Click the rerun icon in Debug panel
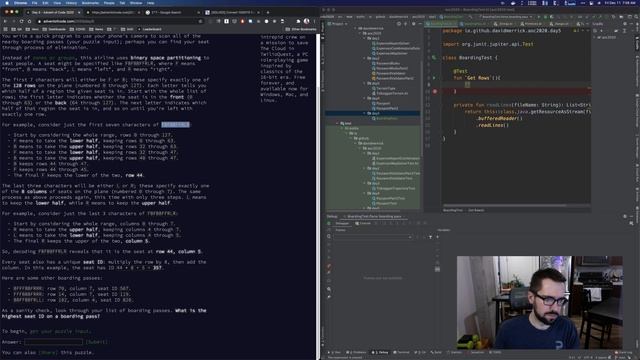The image size is (640, 360). 329,223
